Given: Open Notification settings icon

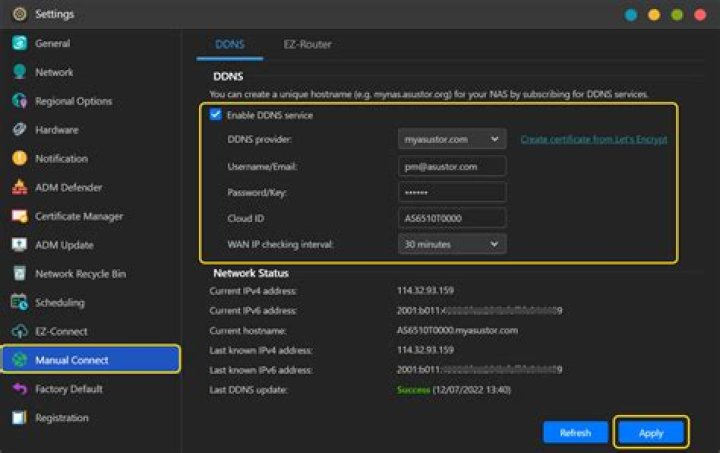Looking at the screenshot, I should click(x=18, y=158).
